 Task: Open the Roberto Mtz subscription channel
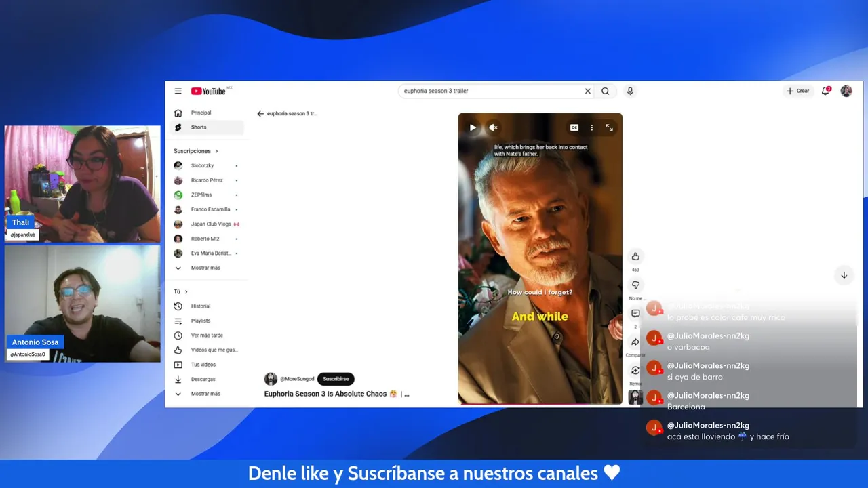205,239
